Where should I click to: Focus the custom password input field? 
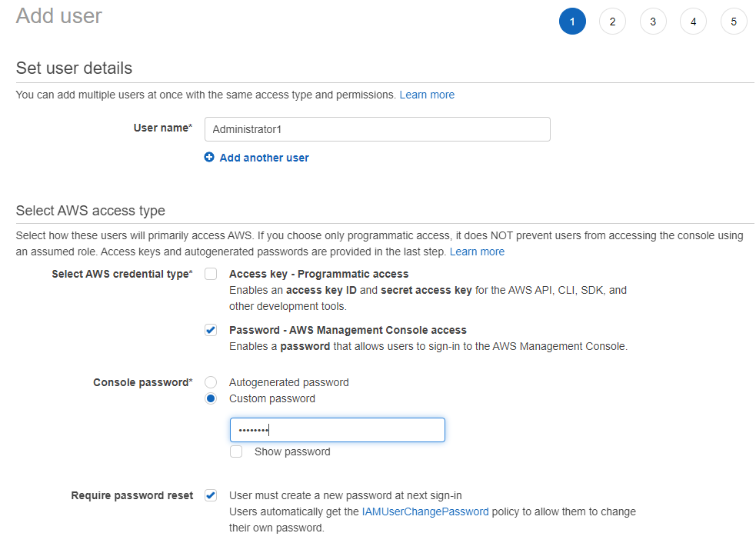click(338, 430)
